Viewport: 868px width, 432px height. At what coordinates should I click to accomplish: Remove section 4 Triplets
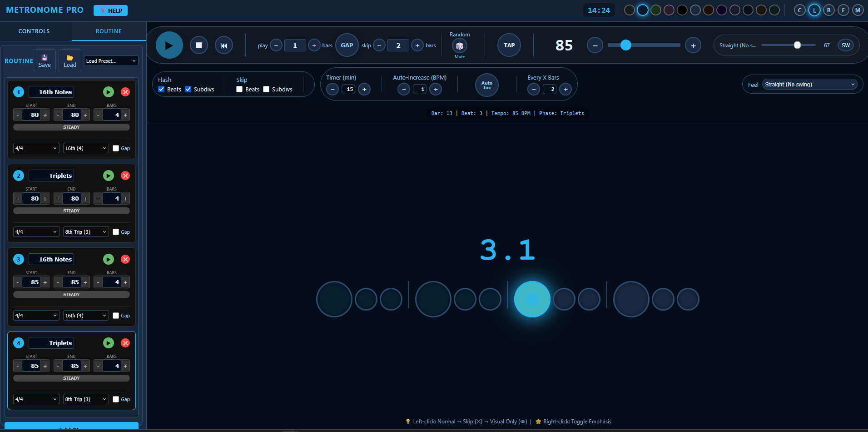click(125, 343)
